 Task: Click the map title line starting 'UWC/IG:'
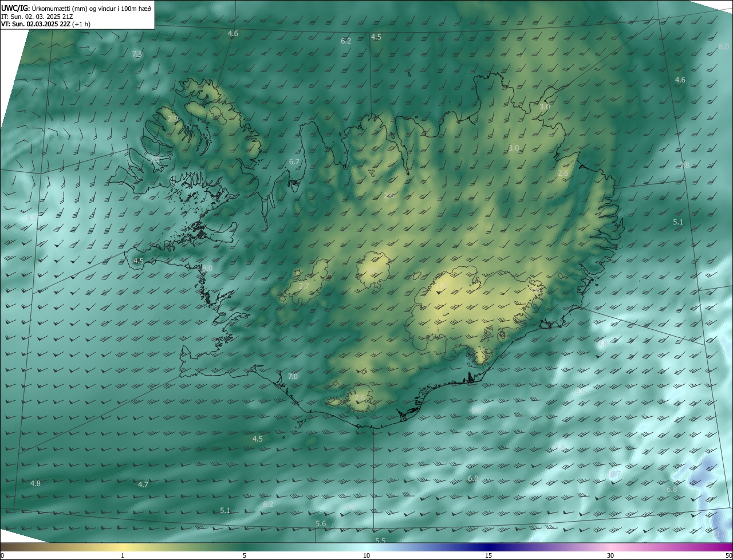click(76, 8)
